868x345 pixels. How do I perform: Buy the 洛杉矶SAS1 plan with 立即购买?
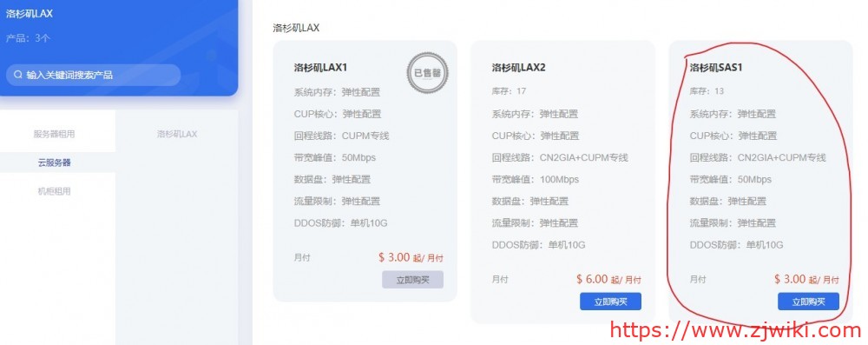[x=808, y=302]
